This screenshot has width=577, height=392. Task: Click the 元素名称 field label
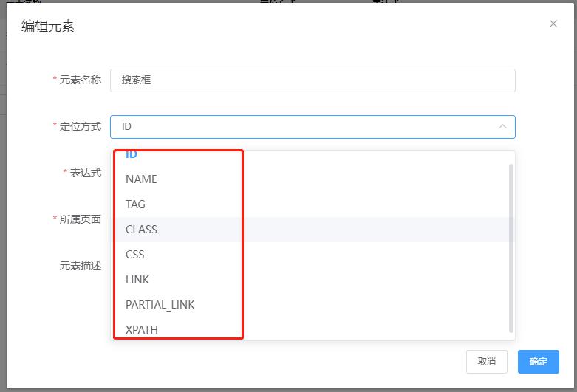pos(80,80)
